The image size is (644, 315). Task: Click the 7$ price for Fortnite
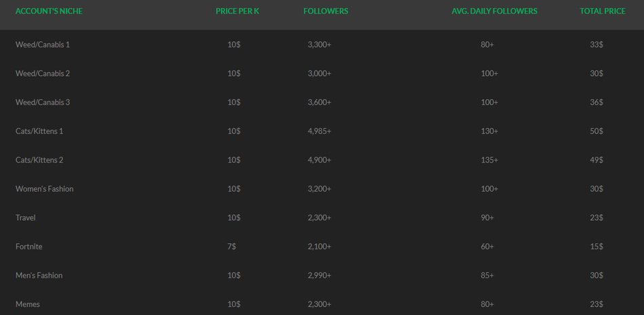pyautogui.click(x=232, y=247)
